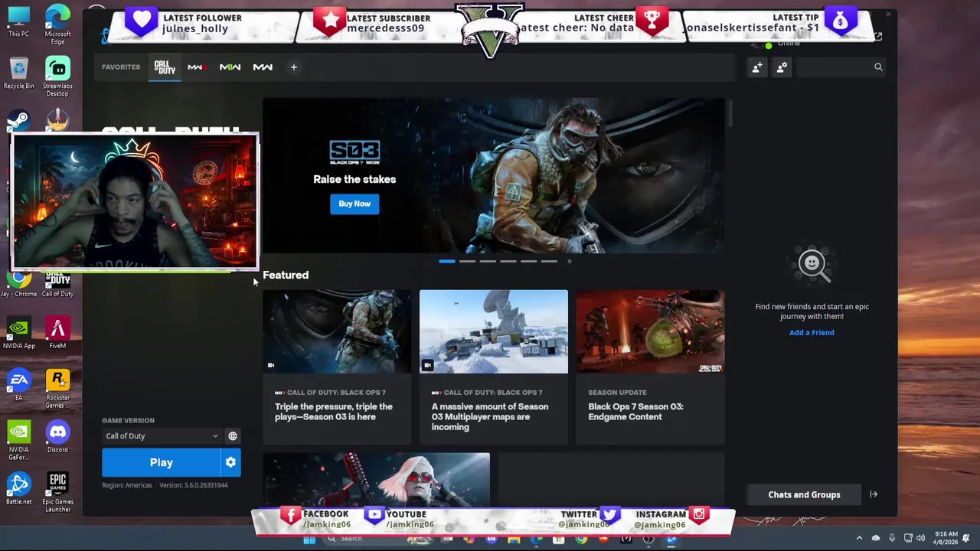Open Chats and Groups panel

(804, 495)
